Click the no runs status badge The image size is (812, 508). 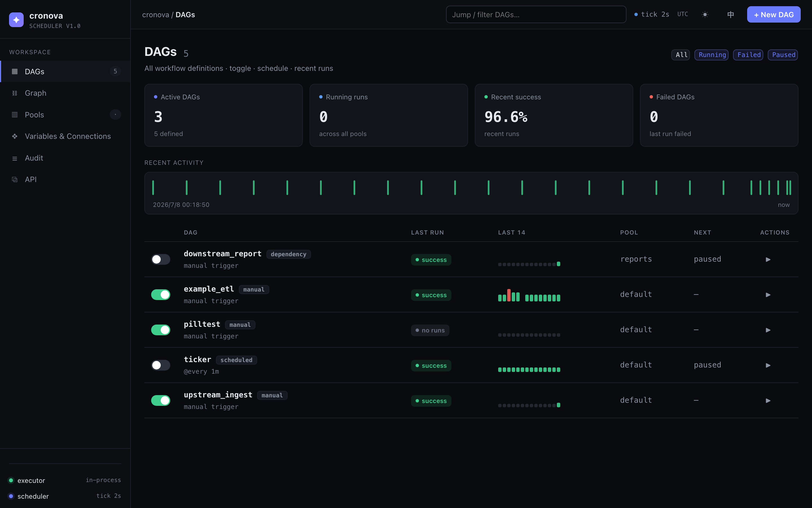[x=430, y=330]
